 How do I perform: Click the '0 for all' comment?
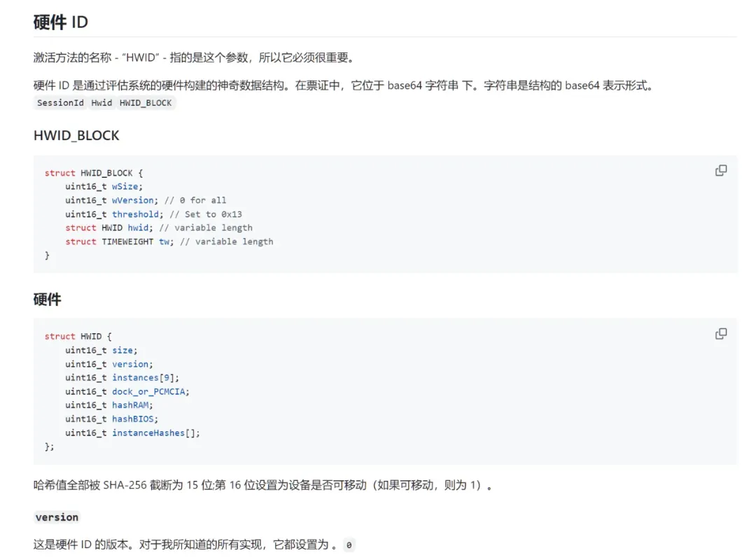pos(195,200)
